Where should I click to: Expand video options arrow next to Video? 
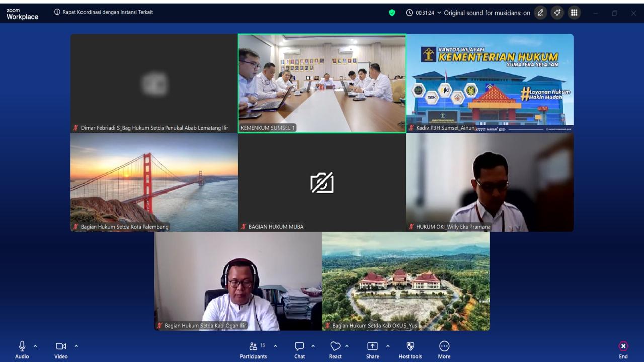pos(76,346)
